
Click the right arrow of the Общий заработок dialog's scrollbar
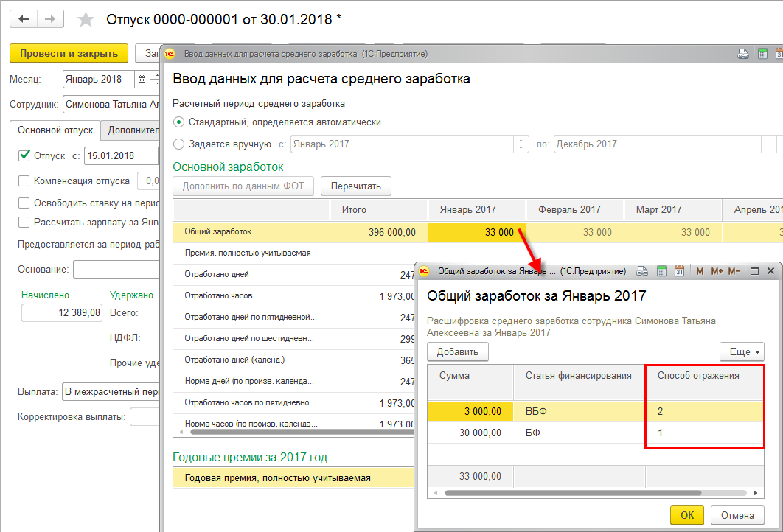(756, 493)
